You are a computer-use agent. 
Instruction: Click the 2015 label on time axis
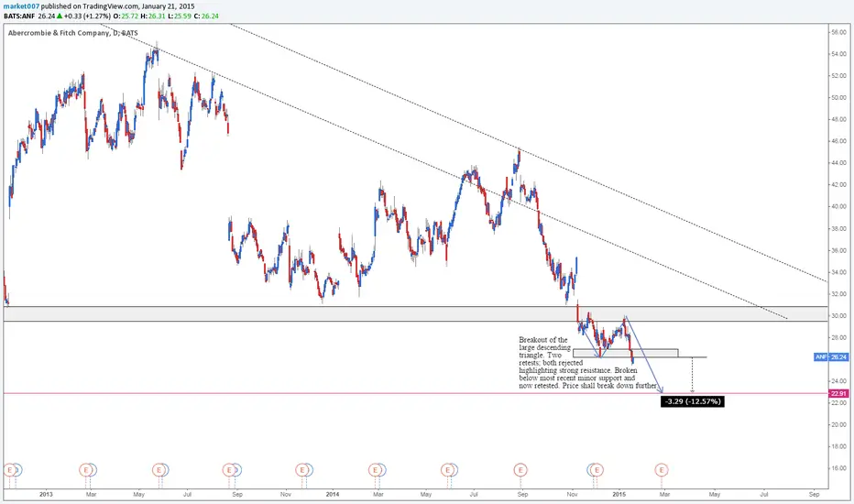(x=619, y=494)
